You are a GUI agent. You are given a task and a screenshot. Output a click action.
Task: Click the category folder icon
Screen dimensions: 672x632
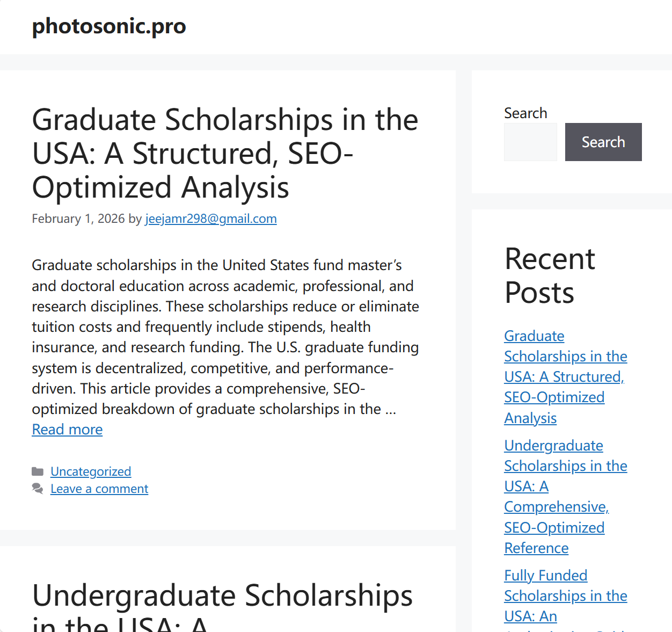pyautogui.click(x=38, y=471)
